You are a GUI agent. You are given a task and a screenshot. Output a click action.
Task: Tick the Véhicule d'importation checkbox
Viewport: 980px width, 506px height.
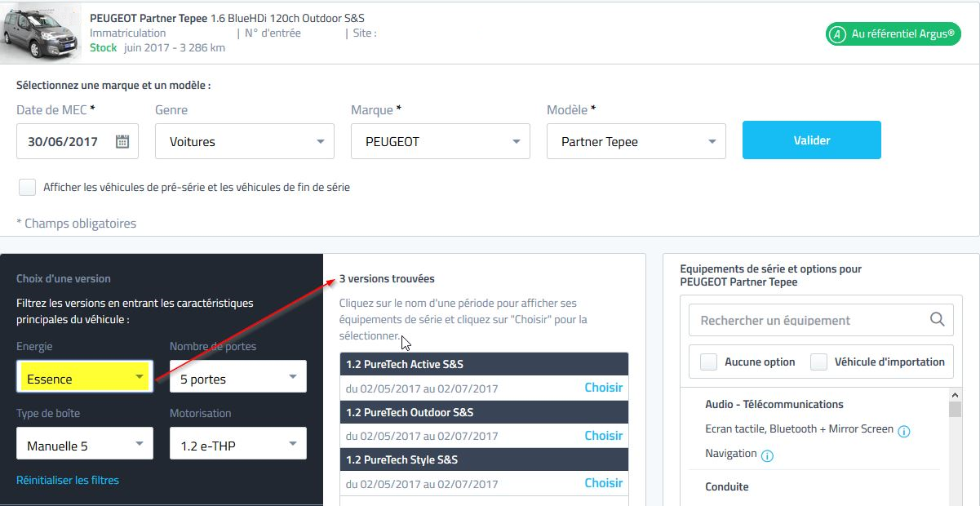(818, 362)
